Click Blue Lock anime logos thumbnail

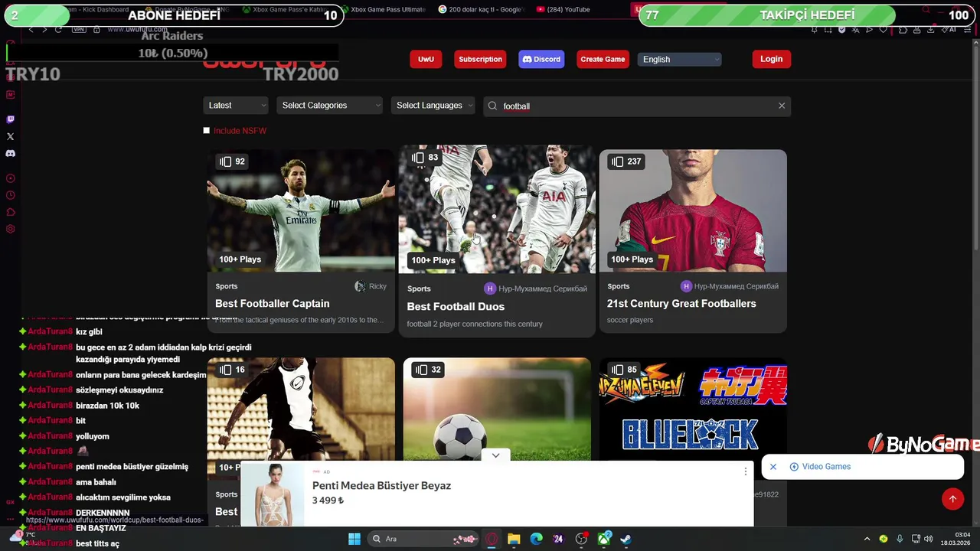pos(693,409)
